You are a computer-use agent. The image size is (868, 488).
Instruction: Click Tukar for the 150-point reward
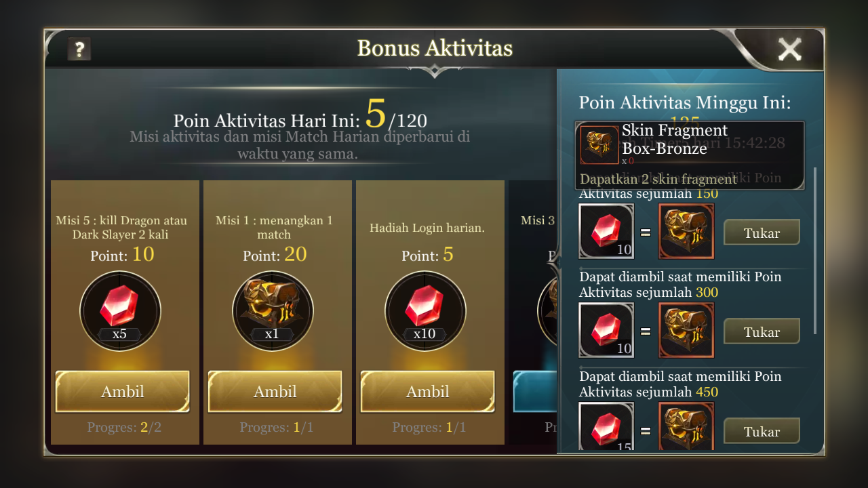tap(762, 232)
